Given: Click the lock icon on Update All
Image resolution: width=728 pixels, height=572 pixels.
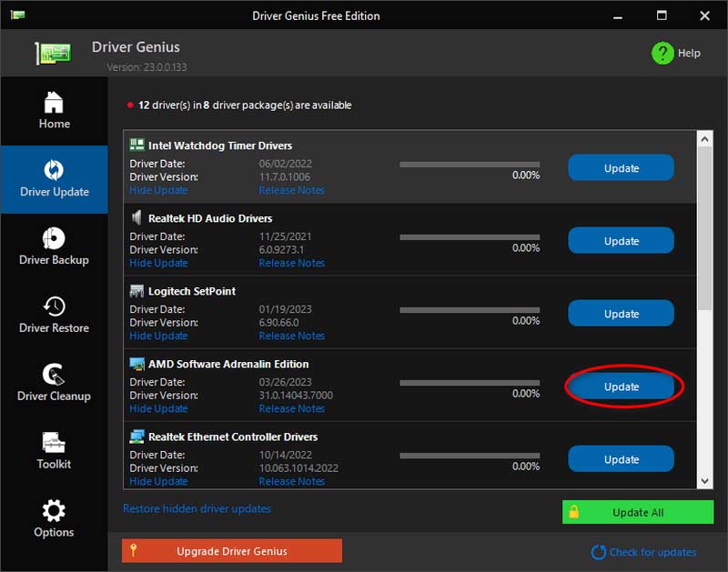Looking at the screenshot, I should (574, 512).
